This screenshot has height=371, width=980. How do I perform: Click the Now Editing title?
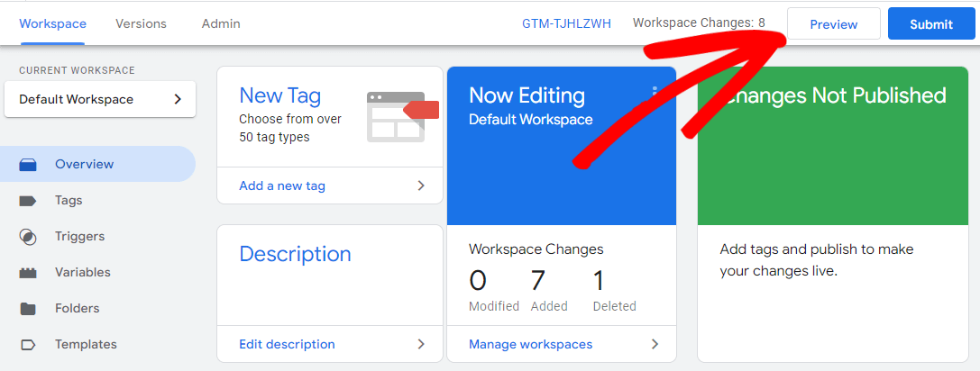527,95
